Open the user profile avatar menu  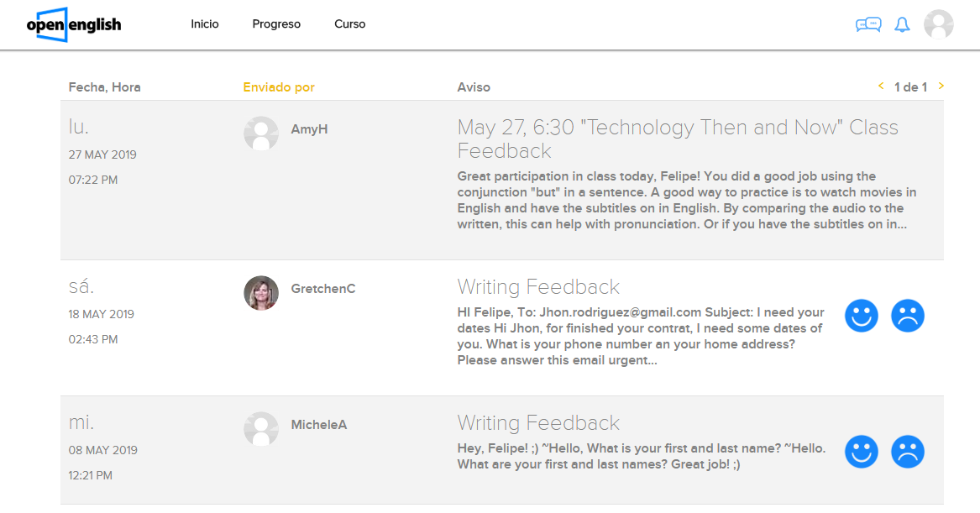point(938,24)
